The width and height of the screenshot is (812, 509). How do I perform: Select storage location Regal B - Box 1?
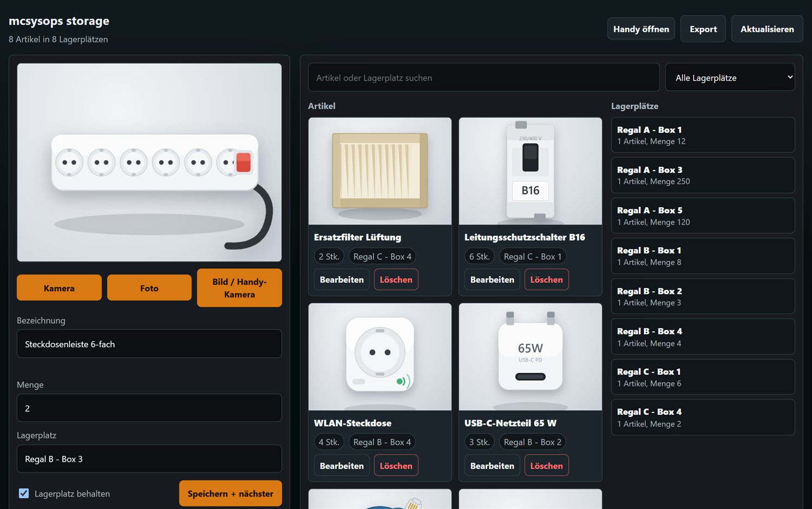pyautogui.click(x=703, y=256)
